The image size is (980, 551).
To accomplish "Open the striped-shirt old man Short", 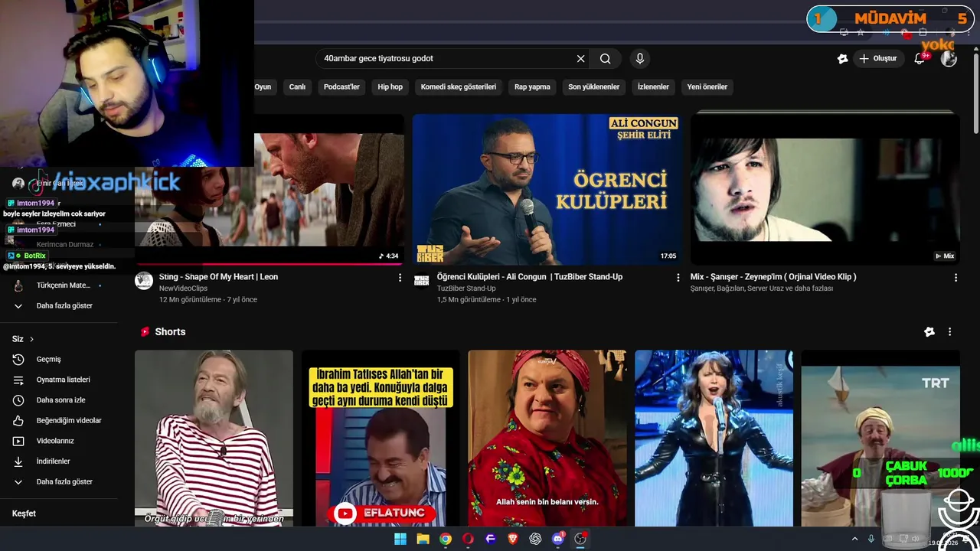I will (214, 439).
